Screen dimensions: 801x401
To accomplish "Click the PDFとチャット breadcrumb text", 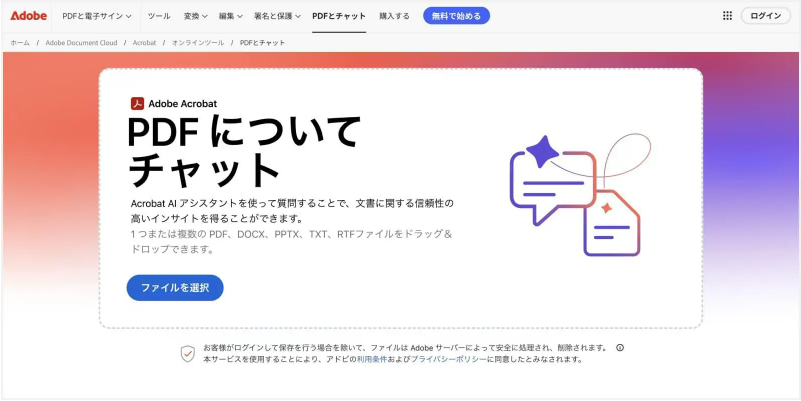I will [x=263, y=43].
